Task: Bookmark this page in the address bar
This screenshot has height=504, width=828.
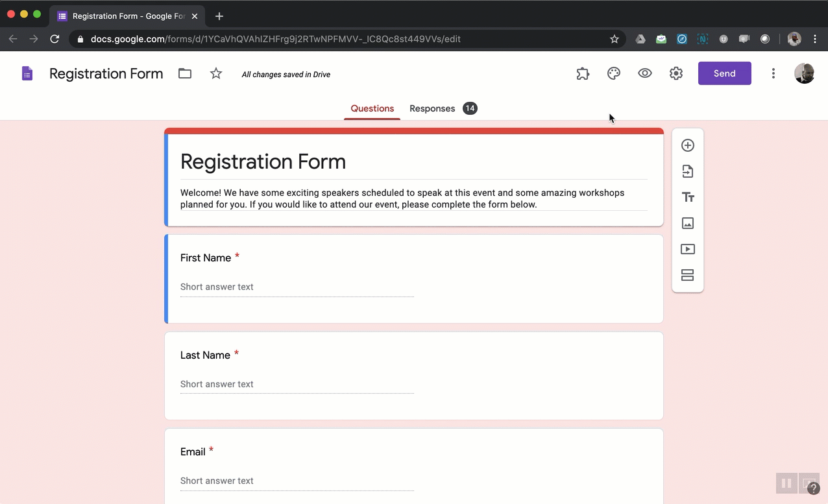Action: pyautogui.click(x=614, y=39)
